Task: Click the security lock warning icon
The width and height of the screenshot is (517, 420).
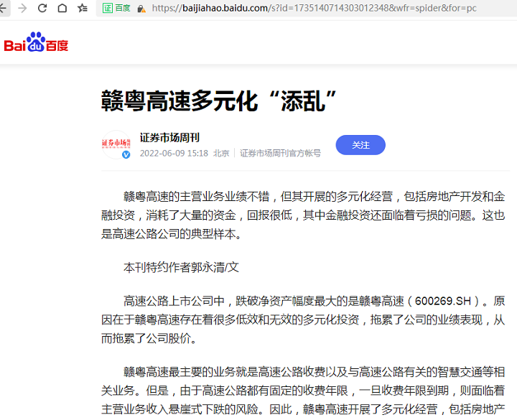Action: click(x=142, y=9)
